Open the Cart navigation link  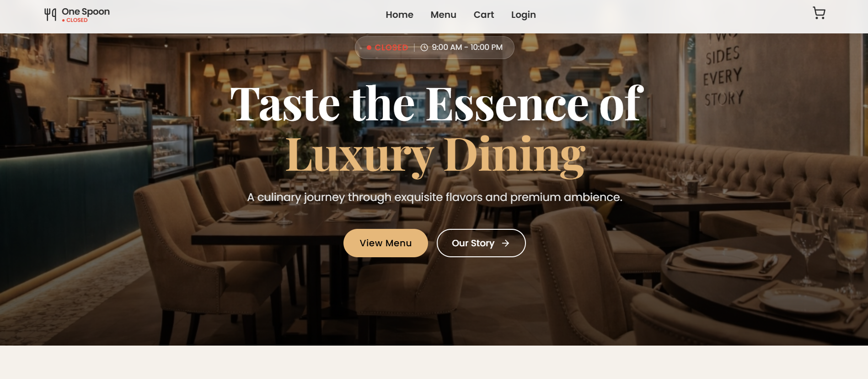point(483,15)
